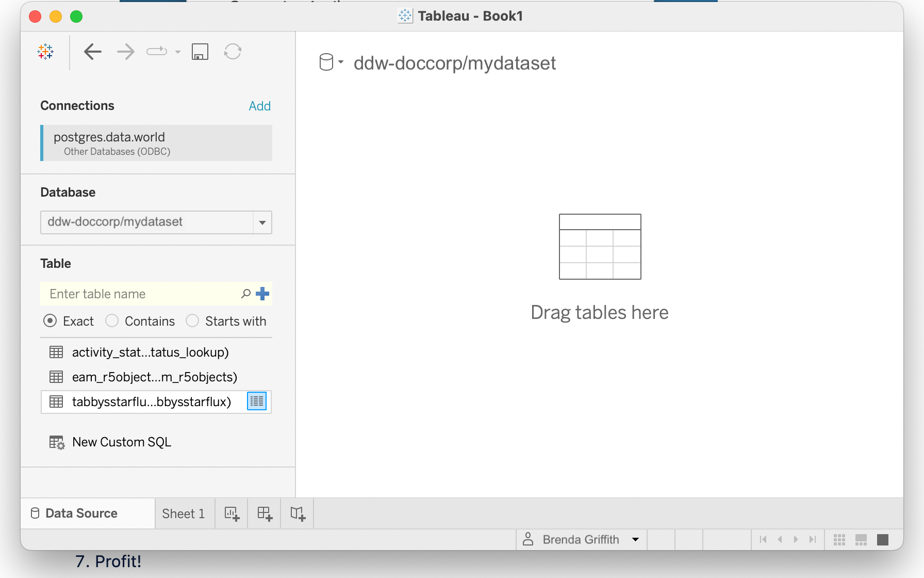The height and width of the screenshot is (578, 924).
Task: View data for the tabbysstarflu table
Action: pyautogui.click(x=257, y=402)
